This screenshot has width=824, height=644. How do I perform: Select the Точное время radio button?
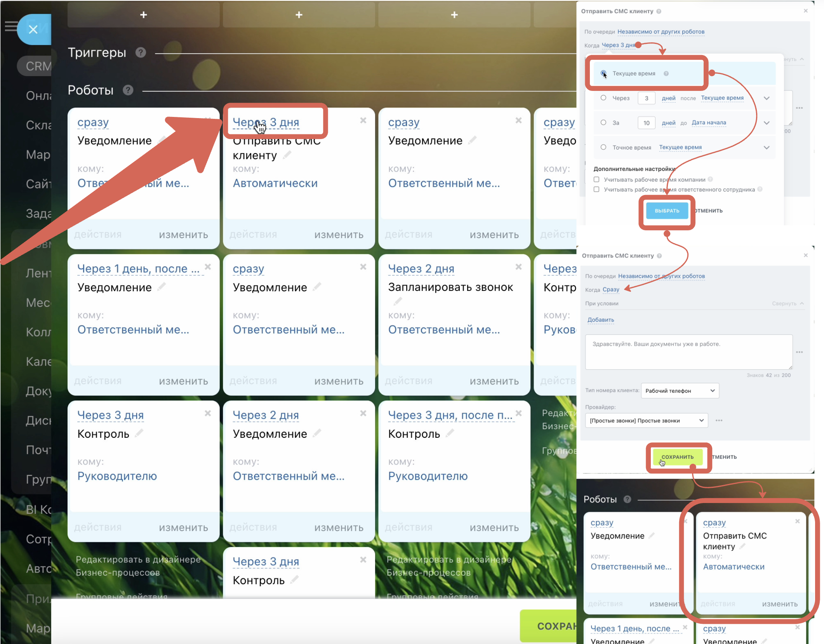pos(603,147)
